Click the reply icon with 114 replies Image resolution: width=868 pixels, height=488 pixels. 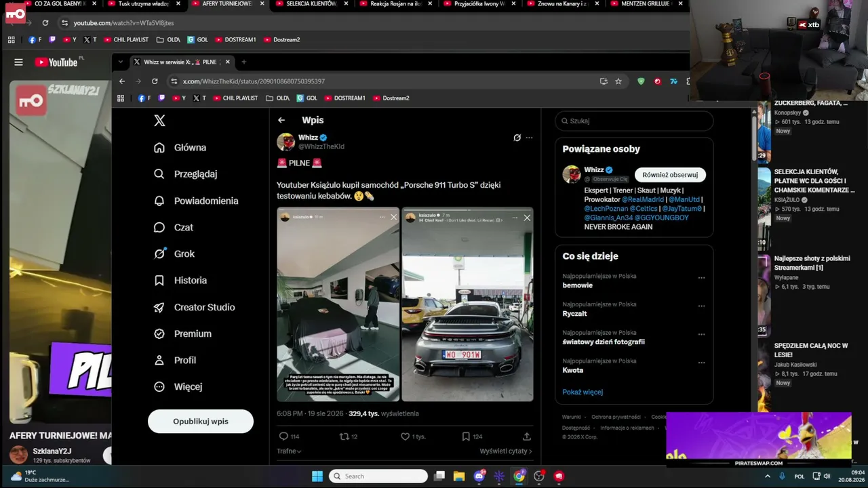coord(283,436)
